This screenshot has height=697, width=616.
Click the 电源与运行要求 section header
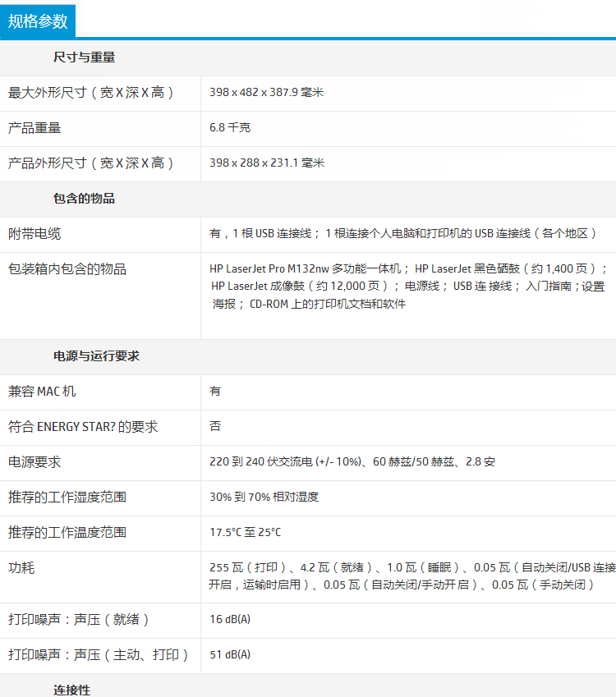point(97,356)
